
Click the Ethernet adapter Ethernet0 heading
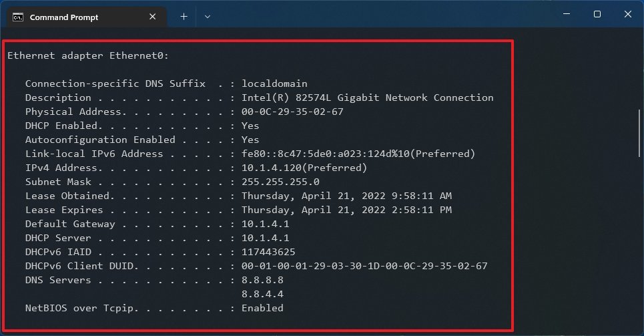(88, 55)
